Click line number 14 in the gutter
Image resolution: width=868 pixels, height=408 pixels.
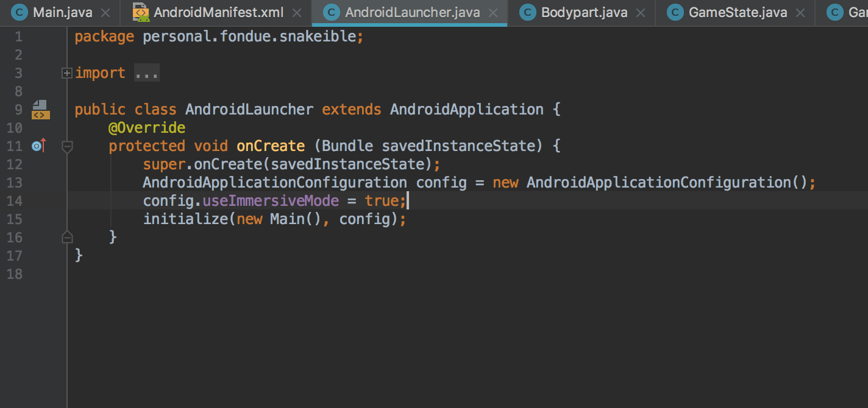click(15, 200)
